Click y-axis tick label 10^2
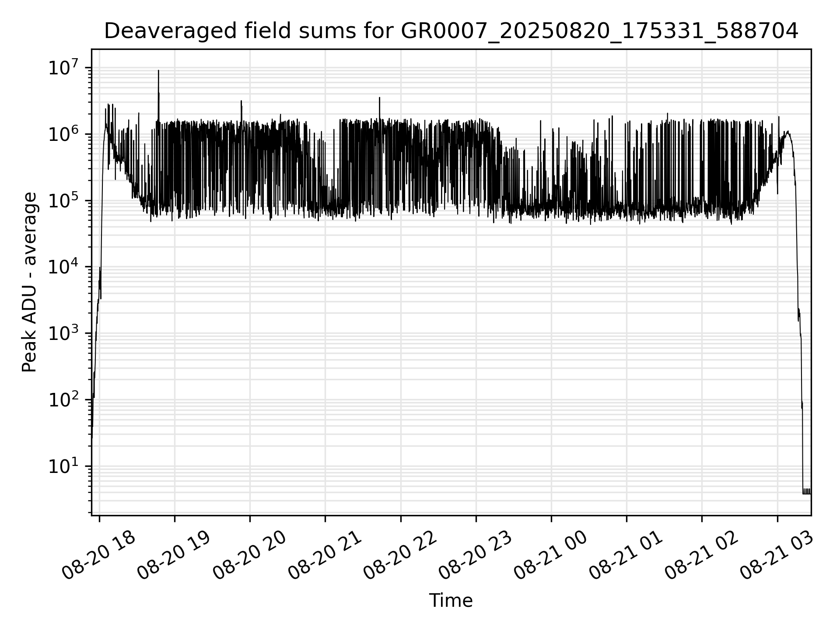840x630 pixels. click(64, 399)
